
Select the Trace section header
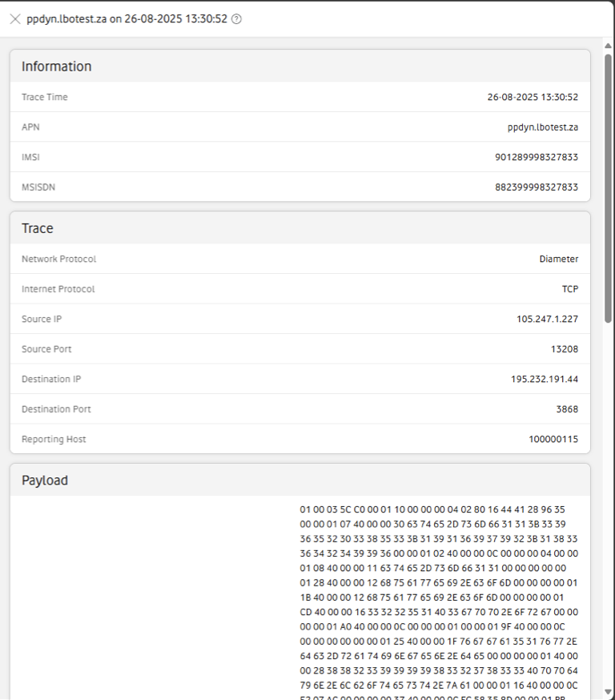(x=37, y=228)
